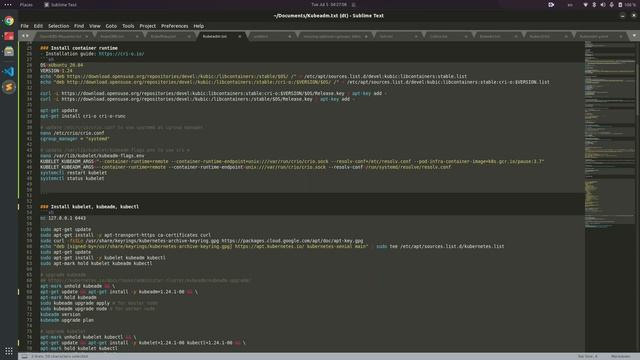Click the minimap on the right side

point(609,135)
